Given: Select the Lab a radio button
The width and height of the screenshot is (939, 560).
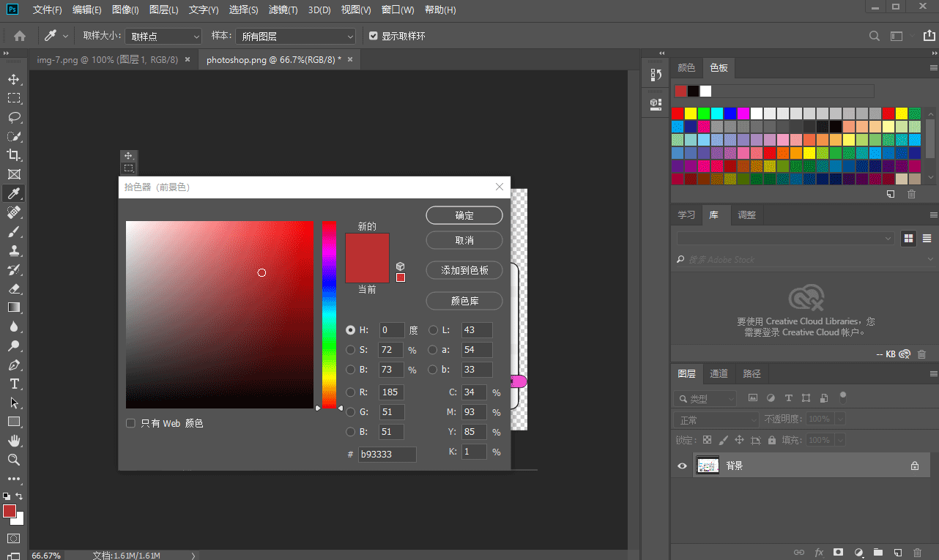Looking at the screenshot, I should (434, 350).
